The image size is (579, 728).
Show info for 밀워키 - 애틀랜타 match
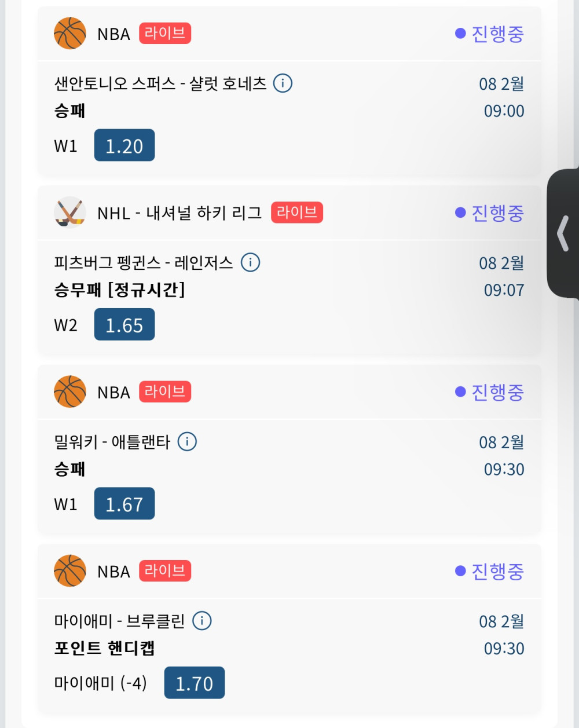tap(187, 442)
